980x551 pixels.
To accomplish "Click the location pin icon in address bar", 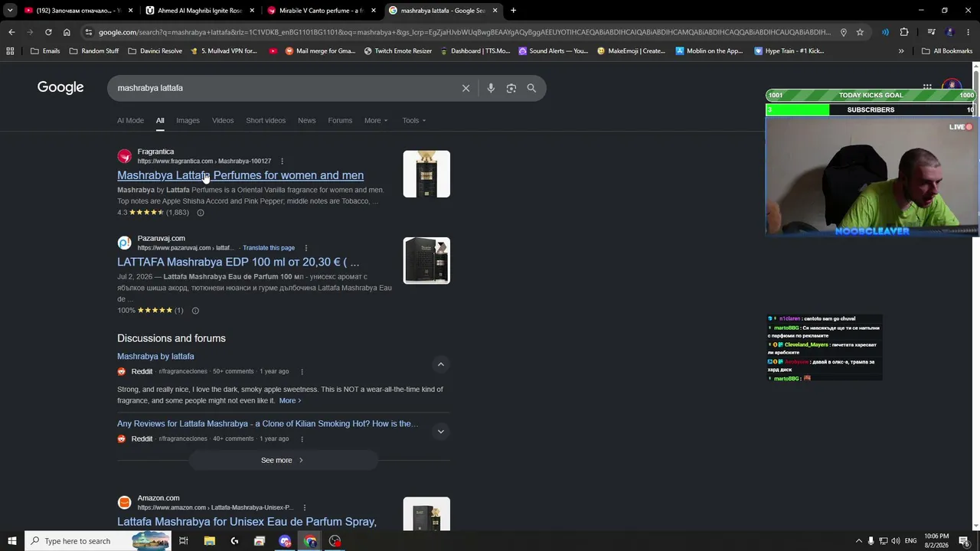I will pyautogui.click(x=843, y=32).
